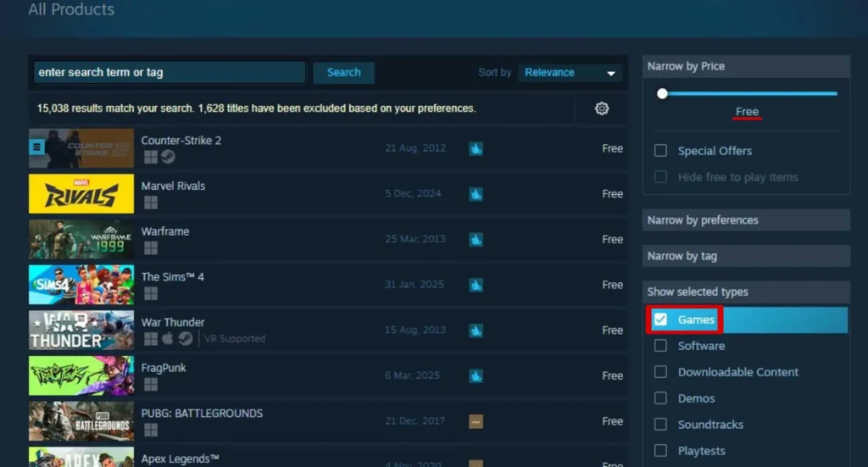
Task: Click Counter-Strike 2 release date 21 Aug, 2012
Action: pyautogui.click(x=415, y=147)
